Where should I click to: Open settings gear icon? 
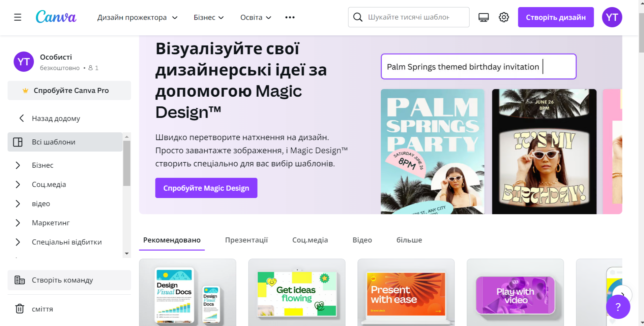[504, 17]
